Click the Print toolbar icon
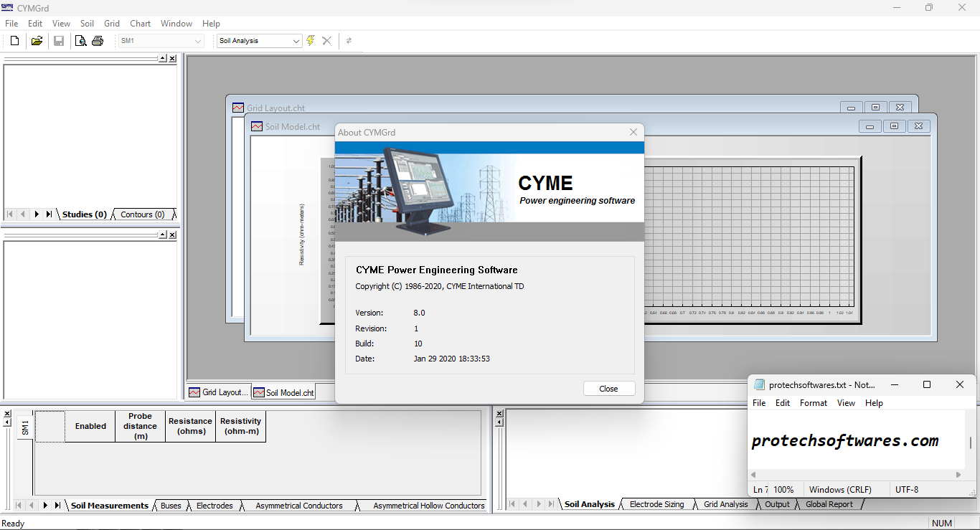The width and height of the screenshot is (980, 530). point(98,41)
